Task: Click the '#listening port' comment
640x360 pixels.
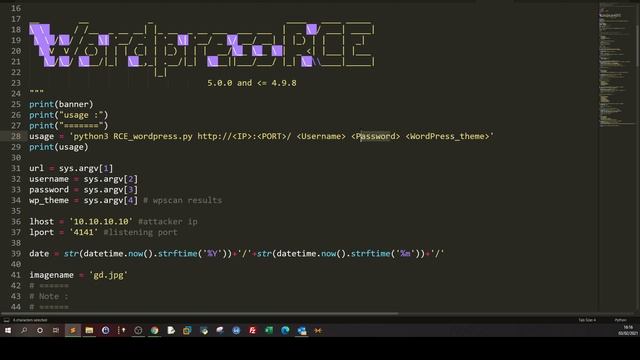Action: tap(140, 232)
